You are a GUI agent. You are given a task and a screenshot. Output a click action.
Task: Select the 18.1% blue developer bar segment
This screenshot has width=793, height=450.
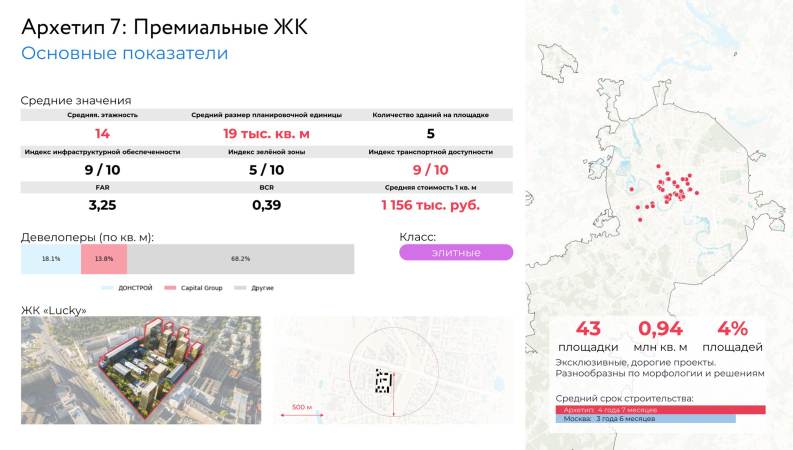pyautogui.click(x=51, y=259)
